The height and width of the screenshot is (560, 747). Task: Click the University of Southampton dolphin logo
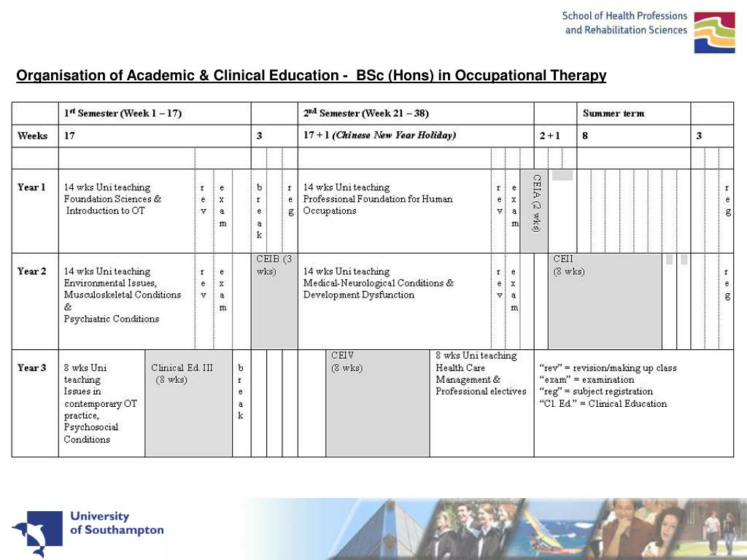[x=37, y=533]
